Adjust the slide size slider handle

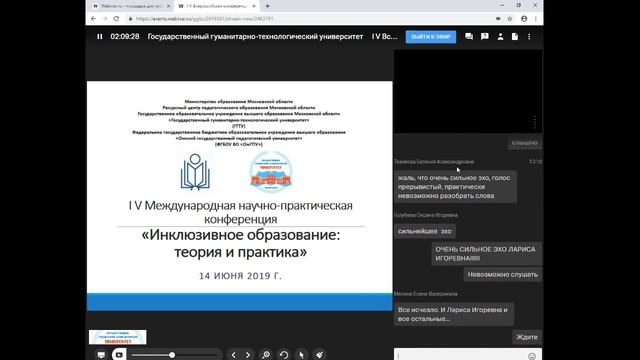coord(172,355)
